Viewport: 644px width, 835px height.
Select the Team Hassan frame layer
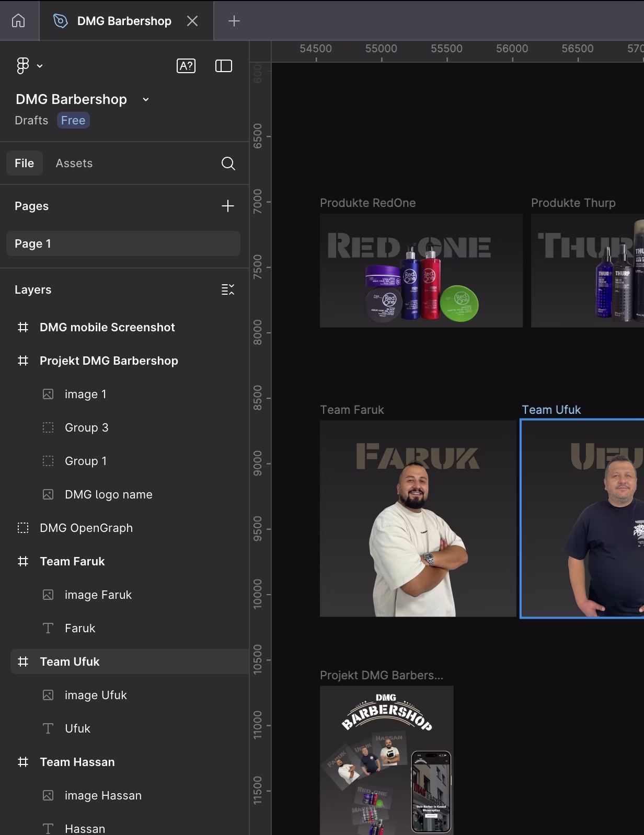tap(77, 762)
